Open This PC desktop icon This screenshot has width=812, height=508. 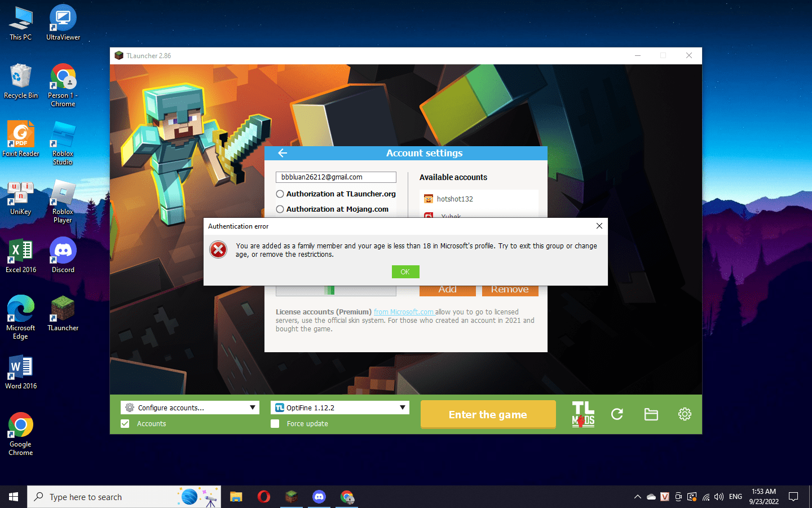[x=21, y=23]
